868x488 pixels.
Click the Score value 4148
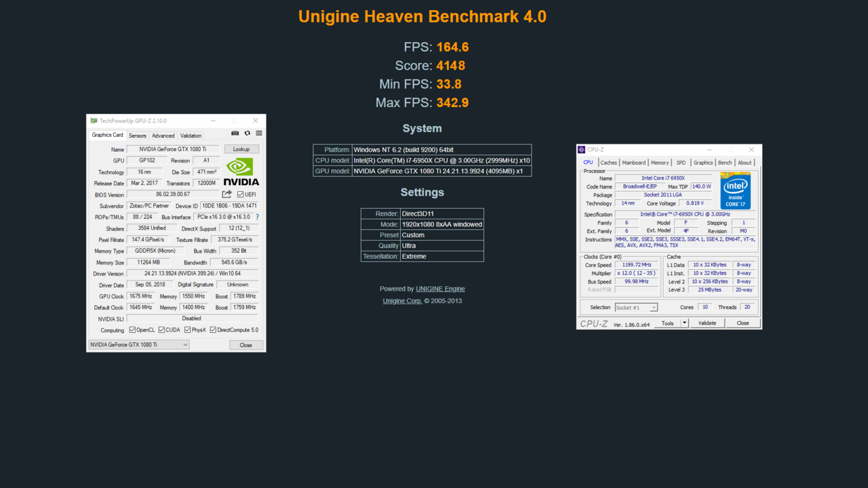pyautogui.click(x=451, y=66)
